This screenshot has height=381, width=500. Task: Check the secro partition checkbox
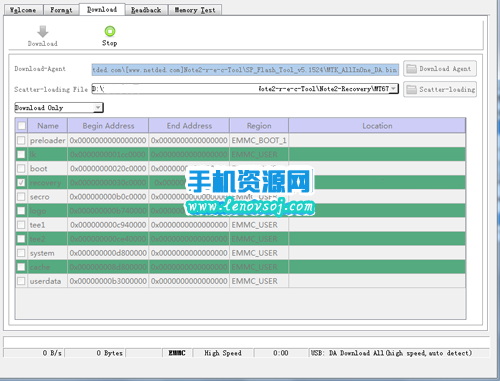[x=21, y=197]
